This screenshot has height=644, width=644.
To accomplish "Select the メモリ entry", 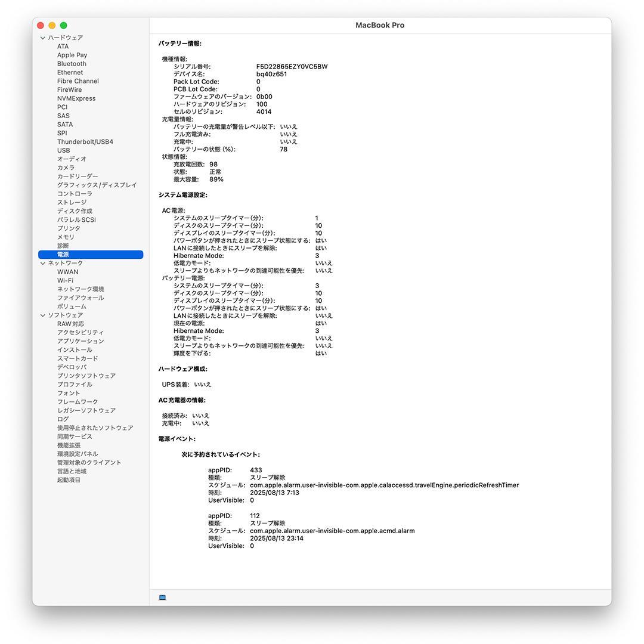I will click(66, 237).
